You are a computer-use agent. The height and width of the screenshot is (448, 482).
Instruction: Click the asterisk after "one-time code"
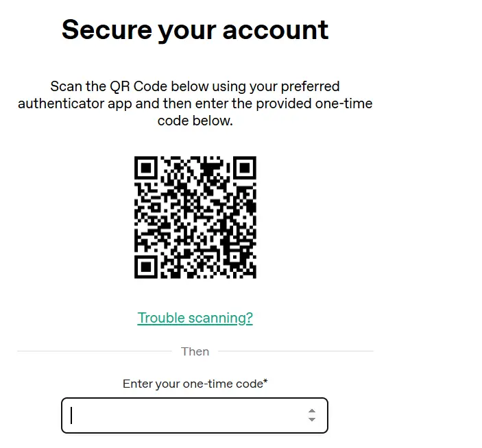tap(265, 381)
